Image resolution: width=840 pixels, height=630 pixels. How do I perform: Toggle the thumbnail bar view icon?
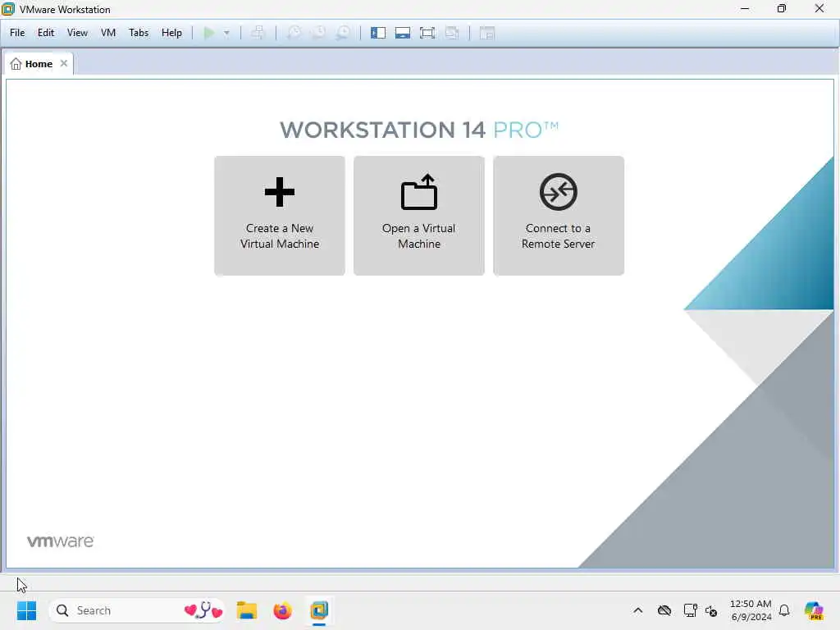[403, 33]
